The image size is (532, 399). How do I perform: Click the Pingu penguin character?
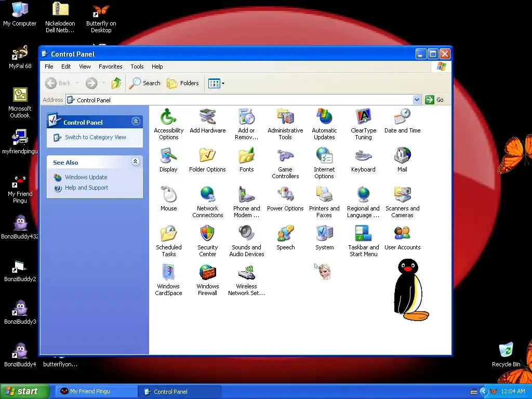click(x=410, y=290)
